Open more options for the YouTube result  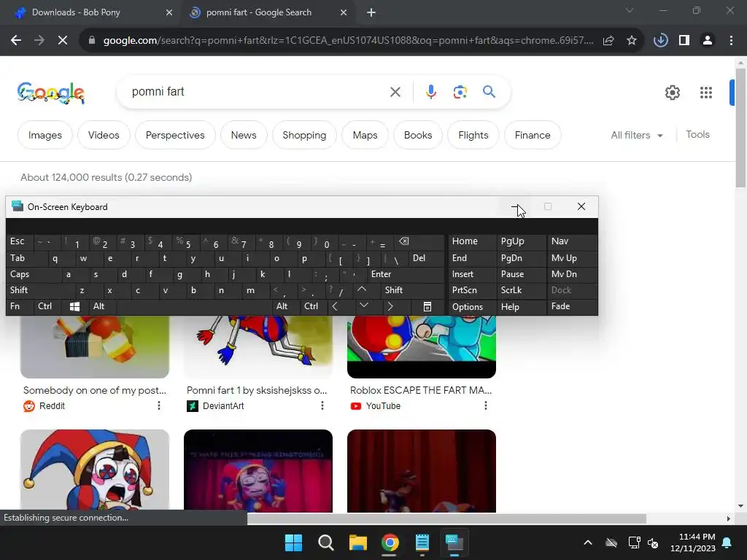point(485,405)
